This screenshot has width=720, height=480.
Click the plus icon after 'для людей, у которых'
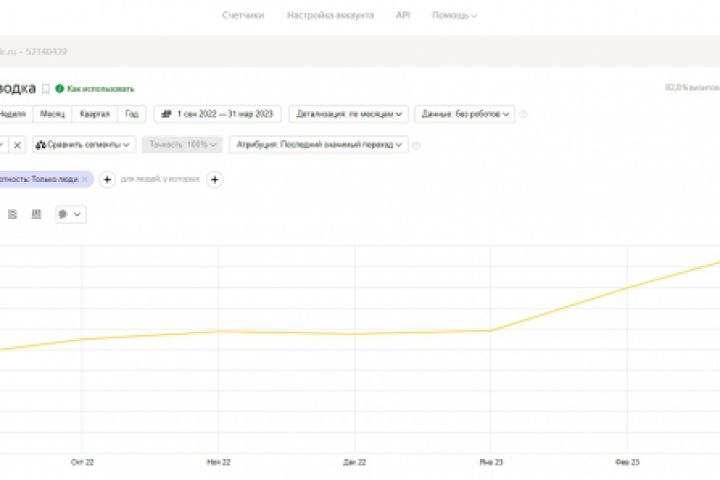(x=214, y=179)
